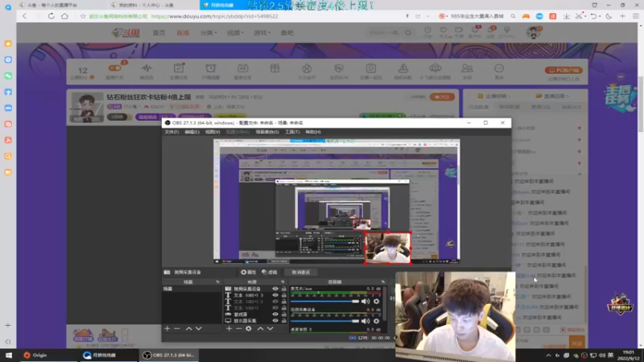Pop out the audio mixer dock panel
Screen dimensions: 644x362
[383, 282]
